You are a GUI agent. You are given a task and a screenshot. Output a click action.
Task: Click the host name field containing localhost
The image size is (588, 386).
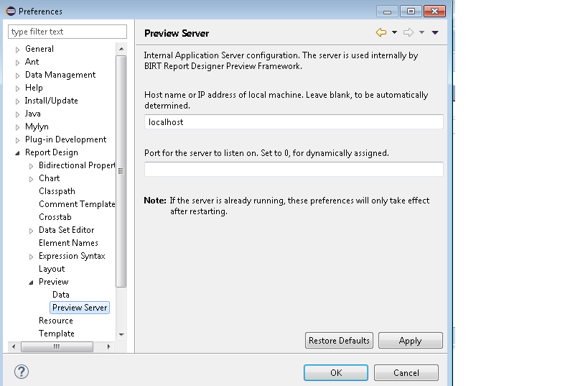(294, 122)
